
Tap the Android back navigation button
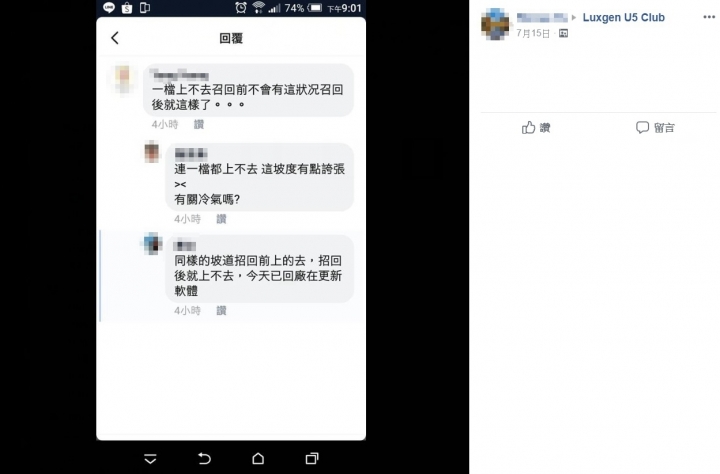204,458
